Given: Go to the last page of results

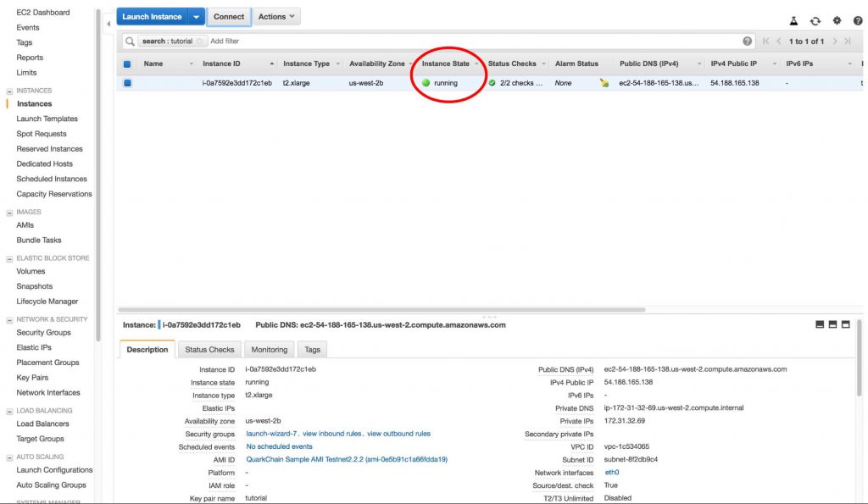Looking at the screenshot, I should [x=848, y=41].
